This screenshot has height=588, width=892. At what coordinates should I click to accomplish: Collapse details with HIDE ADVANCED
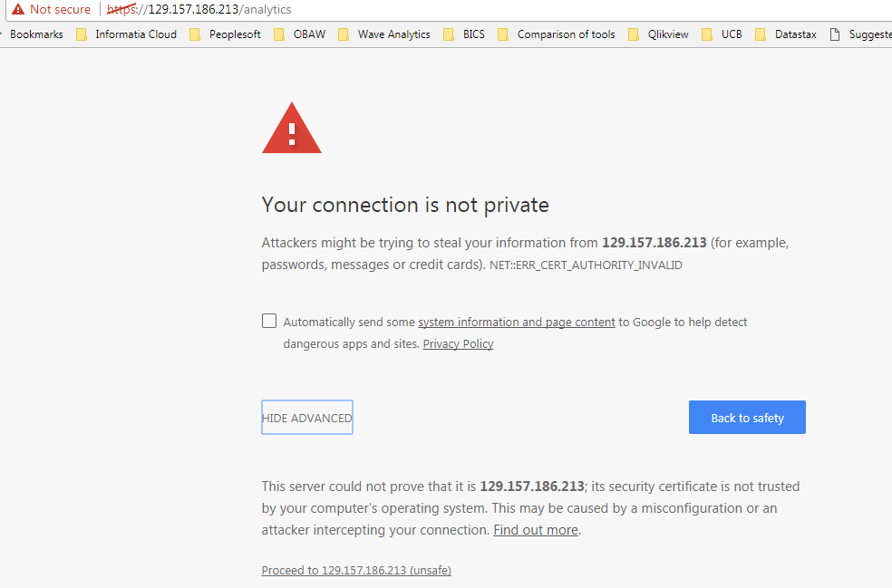click(x=307, y=418)
